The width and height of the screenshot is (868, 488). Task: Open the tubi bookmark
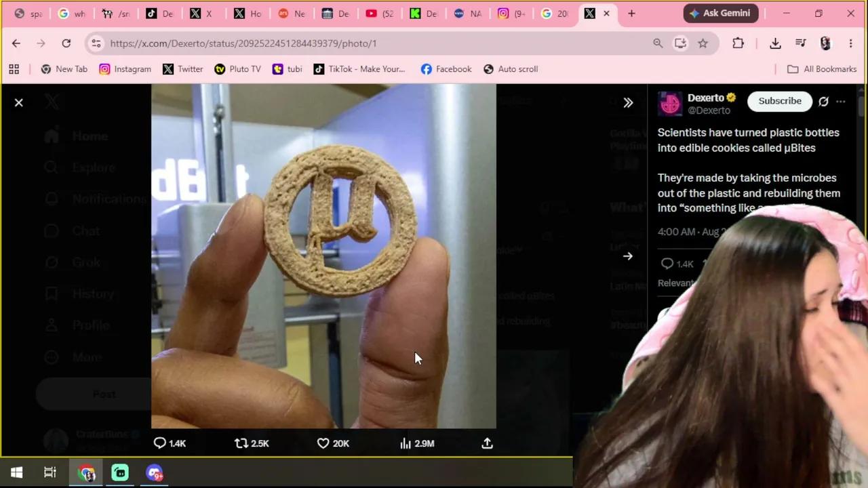pyautogui.click(x=287, y=69)
